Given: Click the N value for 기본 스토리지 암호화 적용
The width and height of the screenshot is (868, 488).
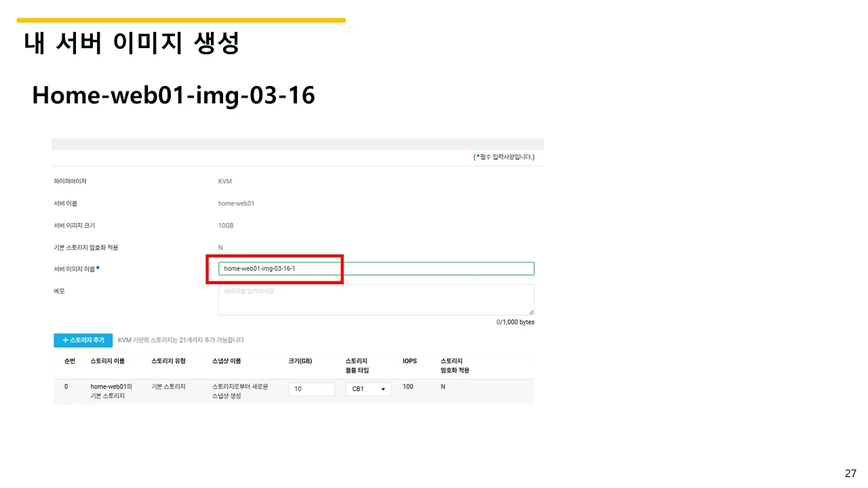Looking at the screenshot, I should click(220, 247).
